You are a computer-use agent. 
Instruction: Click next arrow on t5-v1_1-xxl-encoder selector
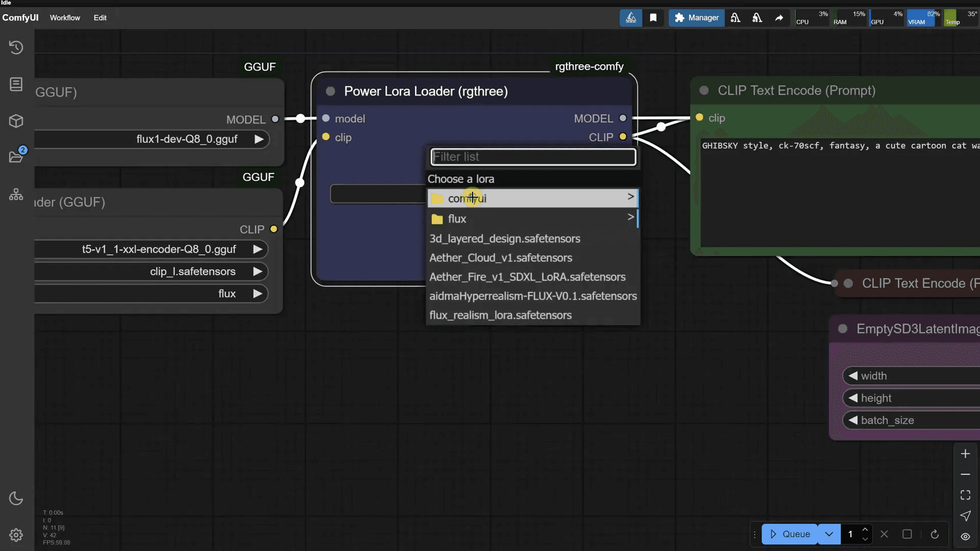[x=258, y=249]
